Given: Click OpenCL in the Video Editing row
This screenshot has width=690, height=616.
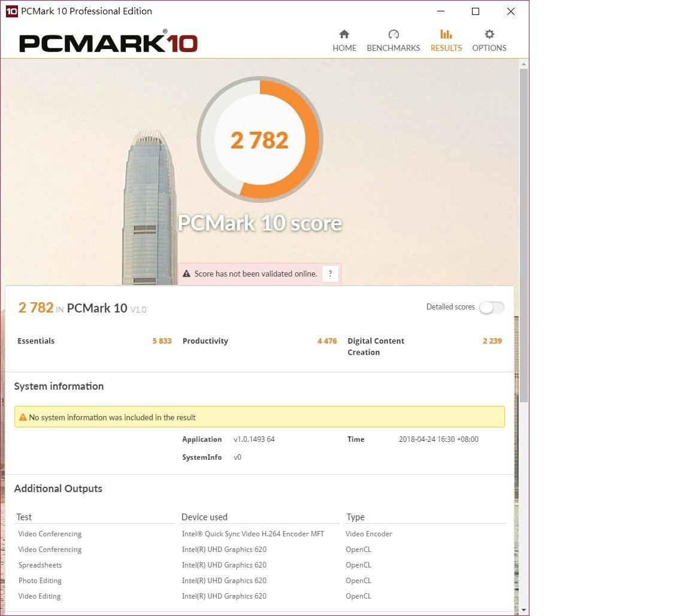Looking at the screenshot, I should (358, 596).
